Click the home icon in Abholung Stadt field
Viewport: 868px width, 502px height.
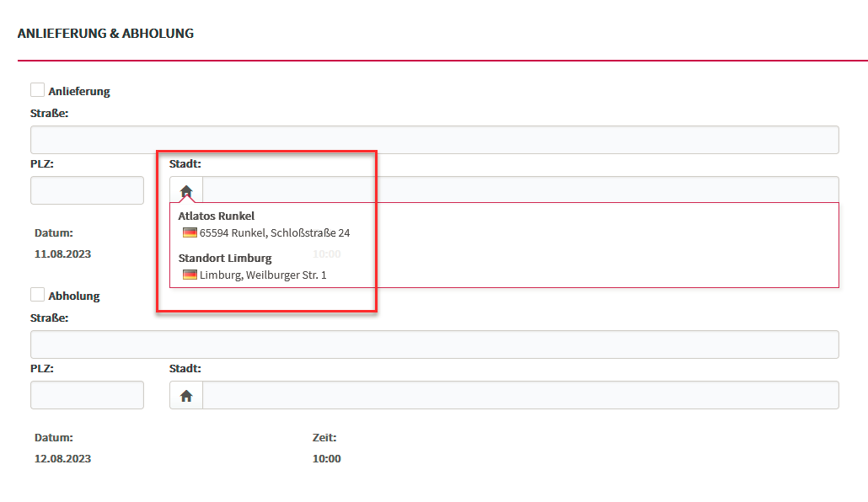pos(186,396)
